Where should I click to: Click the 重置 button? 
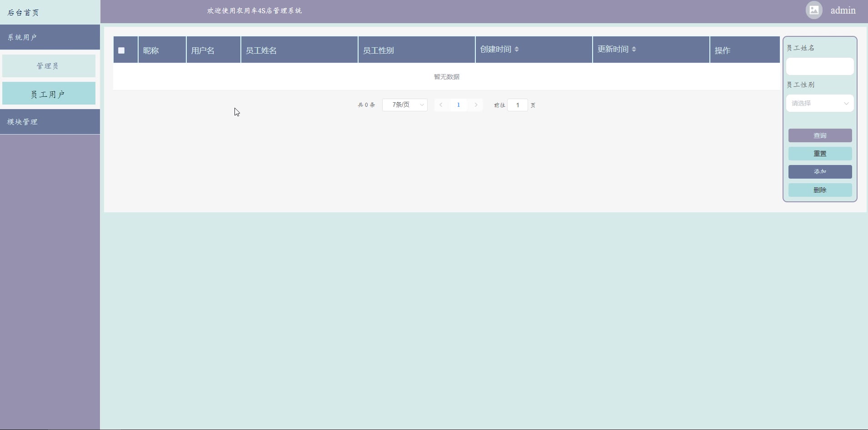click(820, 154)
